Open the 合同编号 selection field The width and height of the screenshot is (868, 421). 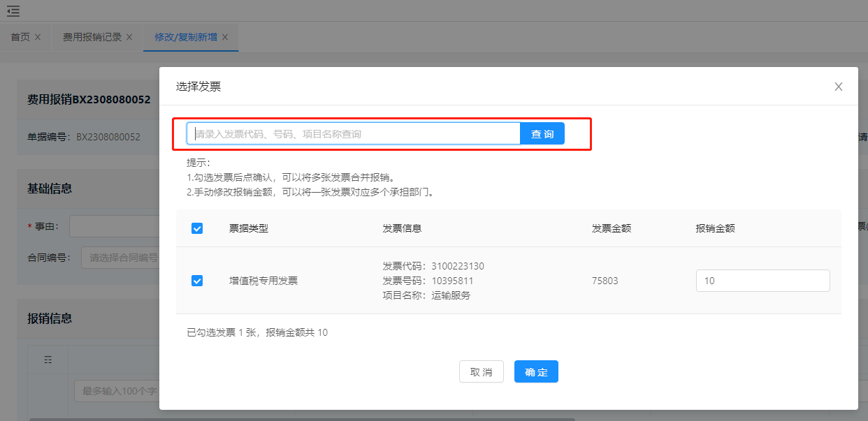(120, 258)
